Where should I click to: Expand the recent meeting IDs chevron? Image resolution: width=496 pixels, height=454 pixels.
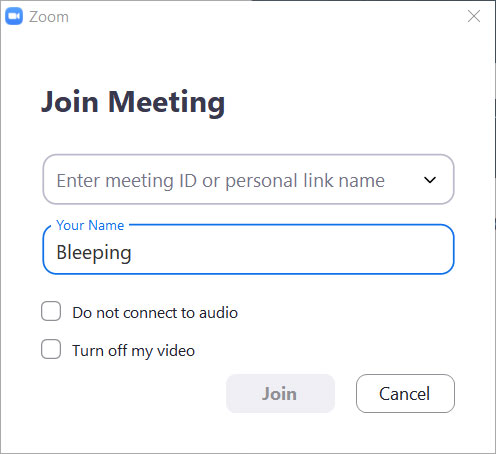430,180
